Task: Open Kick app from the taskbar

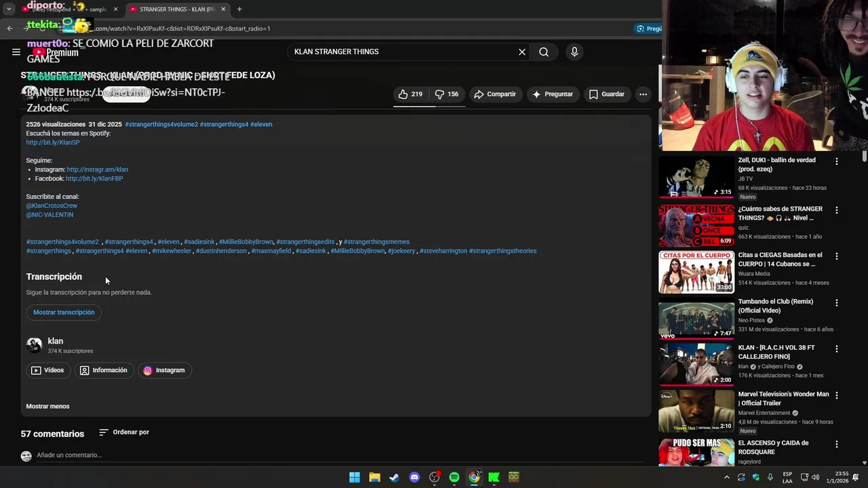Action: (x=494, y=477)
